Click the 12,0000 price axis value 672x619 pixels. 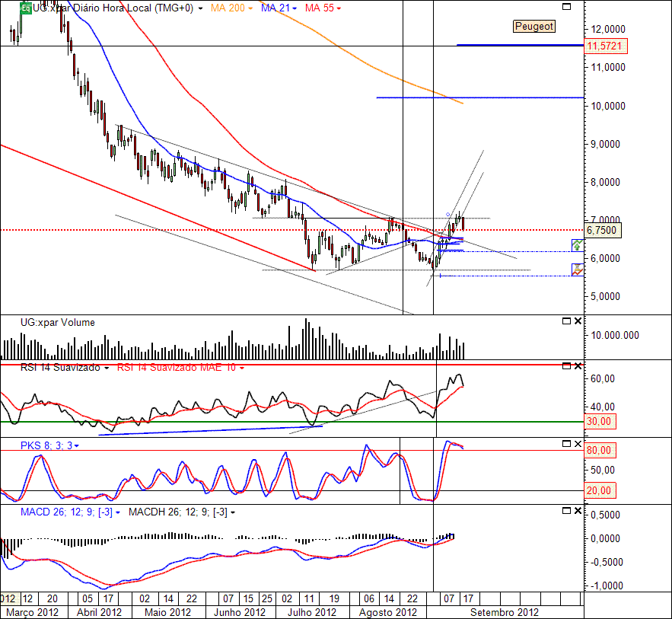coord(608,29)
